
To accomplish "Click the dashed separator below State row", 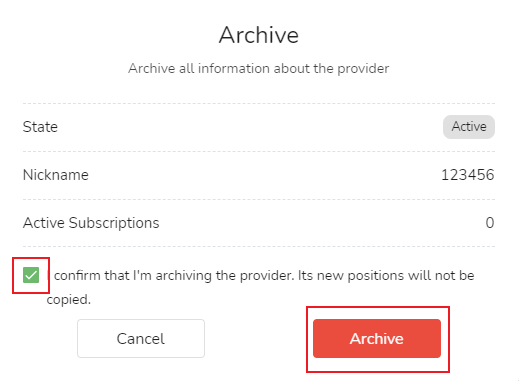I will [259, 151].
